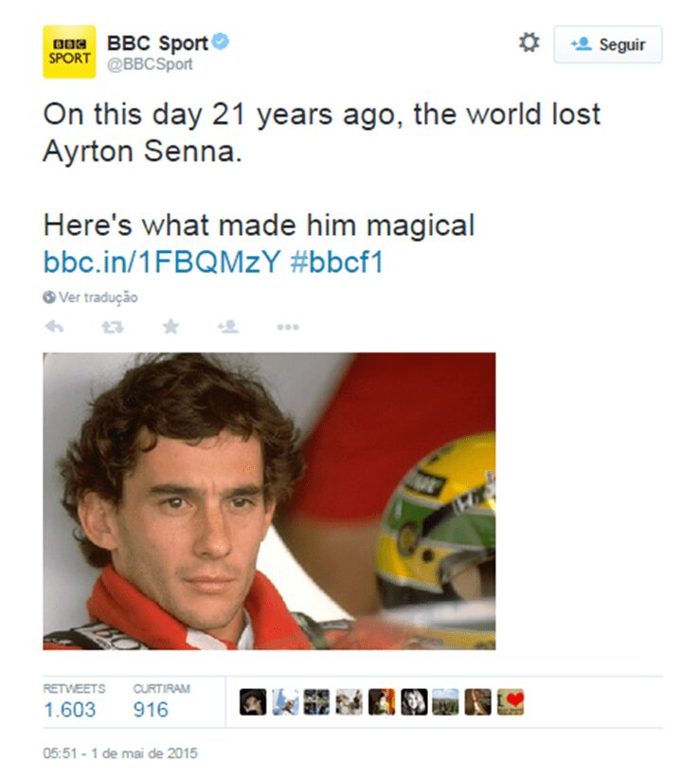Favorite the tweet with the star icon
Viewport: 700px width, 779px height.
pyautogui.click(x=171, y=327)
